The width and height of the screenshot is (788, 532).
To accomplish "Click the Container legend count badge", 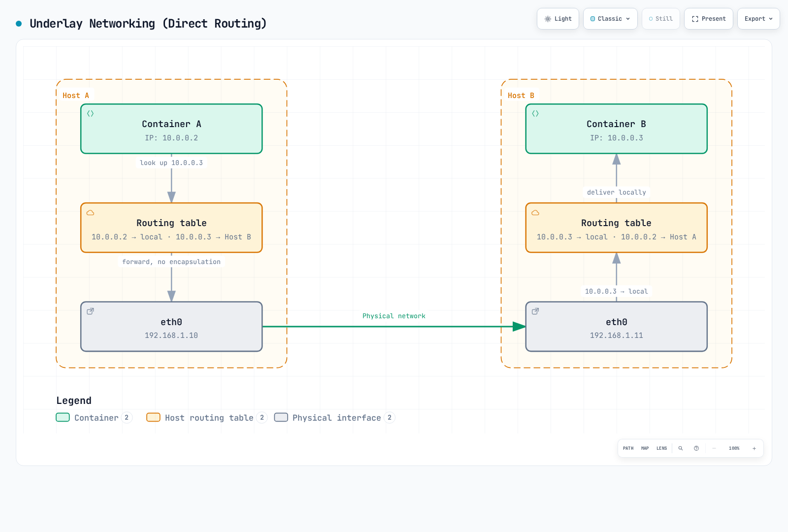I will 127,418.
